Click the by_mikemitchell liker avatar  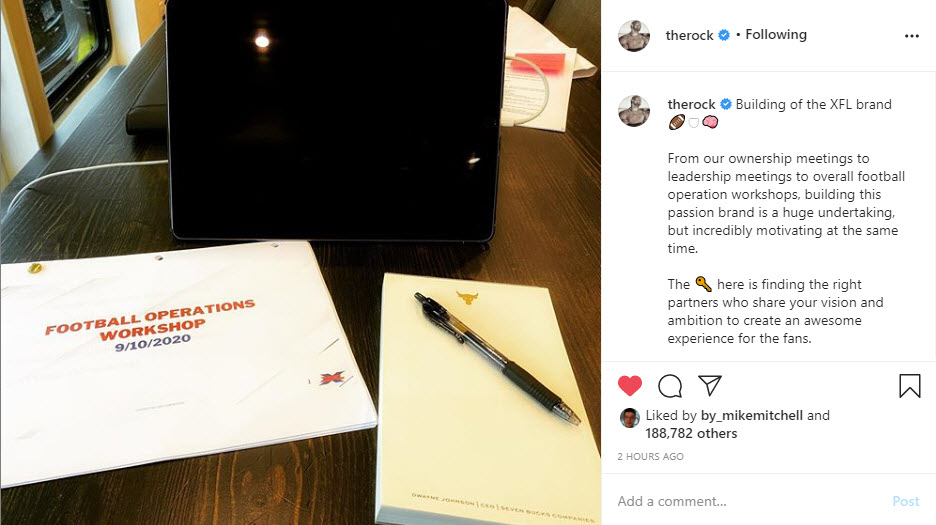coord(629,418)
